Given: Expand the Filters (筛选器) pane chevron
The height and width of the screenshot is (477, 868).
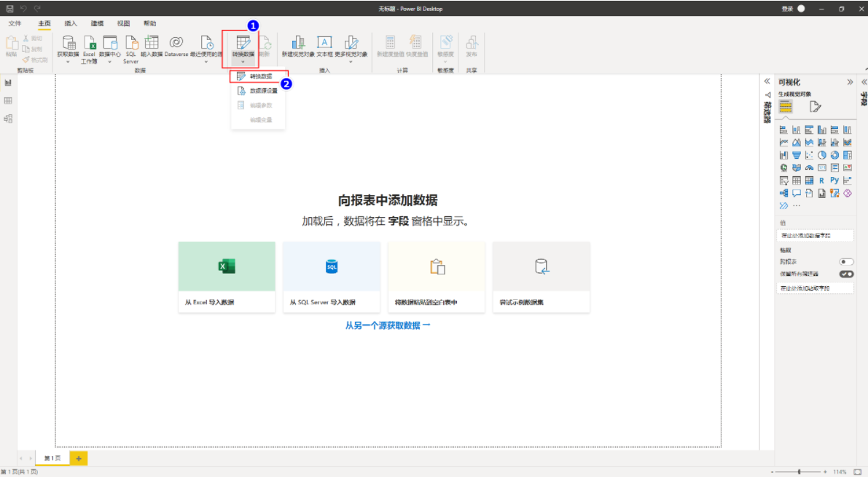Looking at the screenshot, I should (x=767, y=82).
